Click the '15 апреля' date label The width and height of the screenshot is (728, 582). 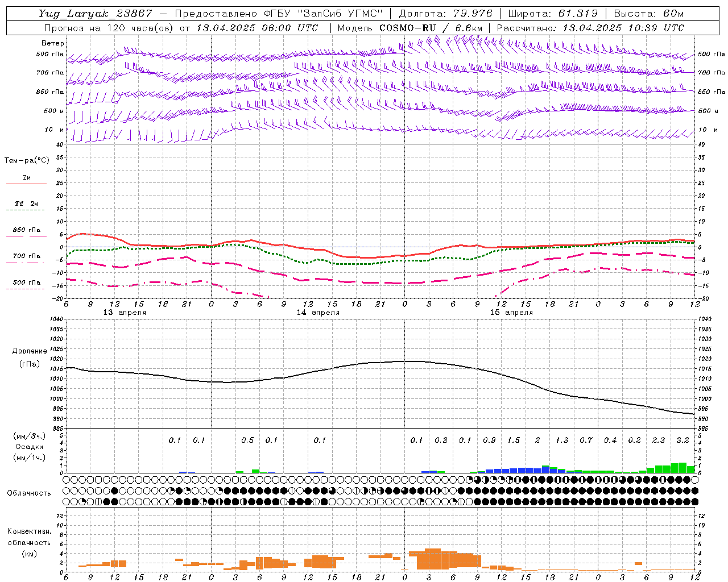[511, 313]
